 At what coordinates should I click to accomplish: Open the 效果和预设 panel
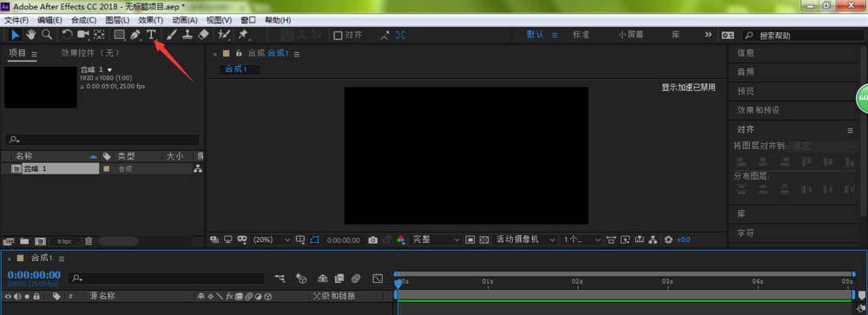[758, 110]
